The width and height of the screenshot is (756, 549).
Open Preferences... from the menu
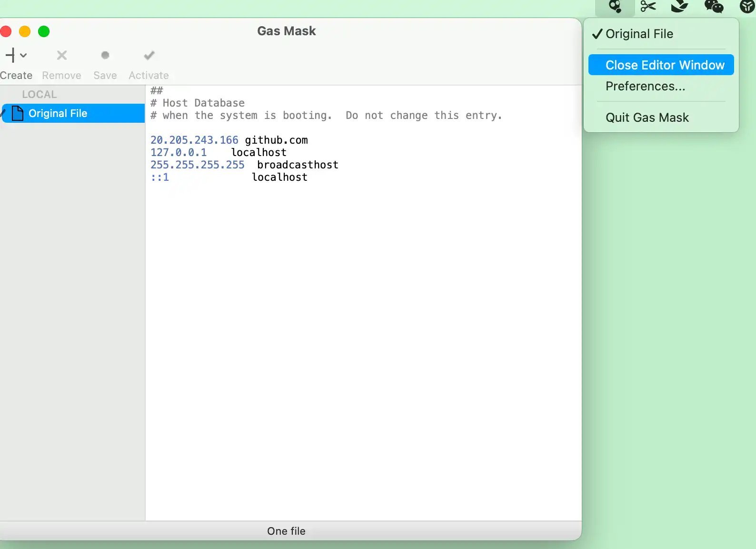(x=661, y=86)
